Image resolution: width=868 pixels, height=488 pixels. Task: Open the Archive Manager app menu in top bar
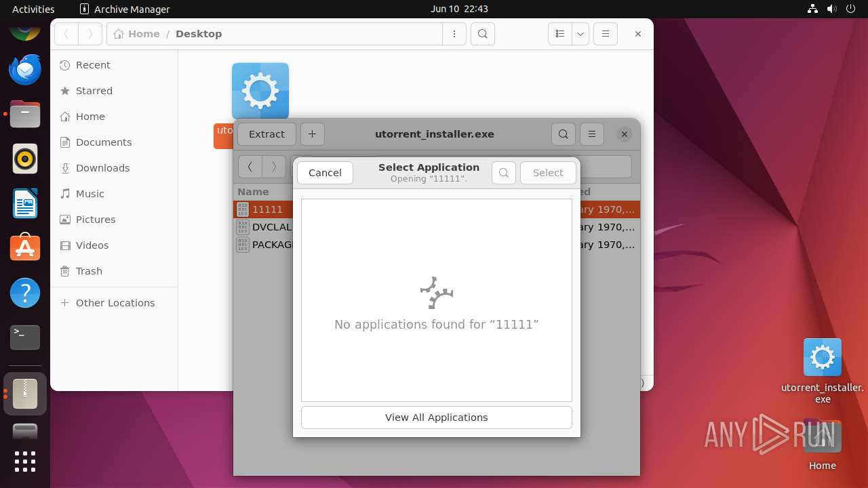125,9
